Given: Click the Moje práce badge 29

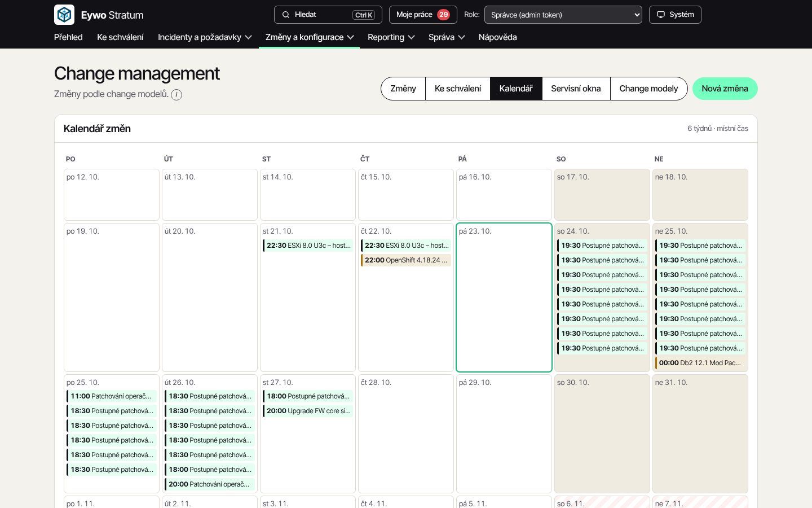Looking at the screenshot, I should click(444, 15).
